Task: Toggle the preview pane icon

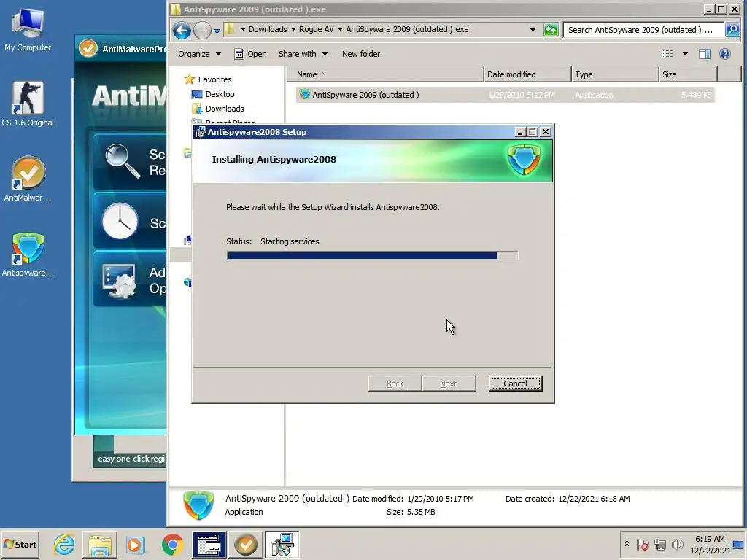Action: click(705, 54)
